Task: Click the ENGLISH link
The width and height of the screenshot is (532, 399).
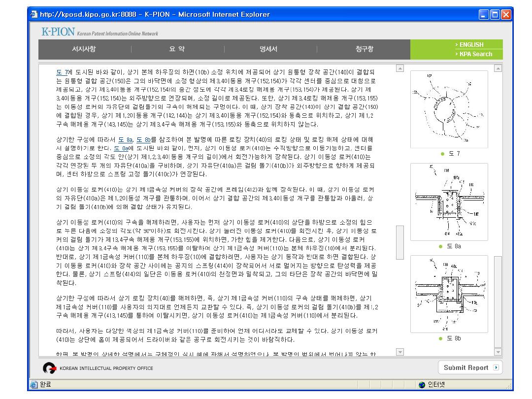Action: coord(471,44)
